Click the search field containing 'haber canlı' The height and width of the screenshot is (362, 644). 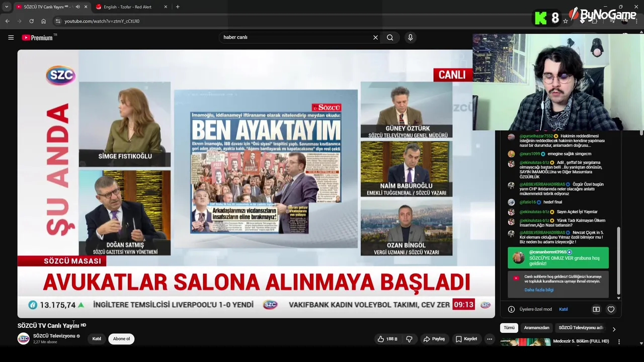(x=296, y=37)
